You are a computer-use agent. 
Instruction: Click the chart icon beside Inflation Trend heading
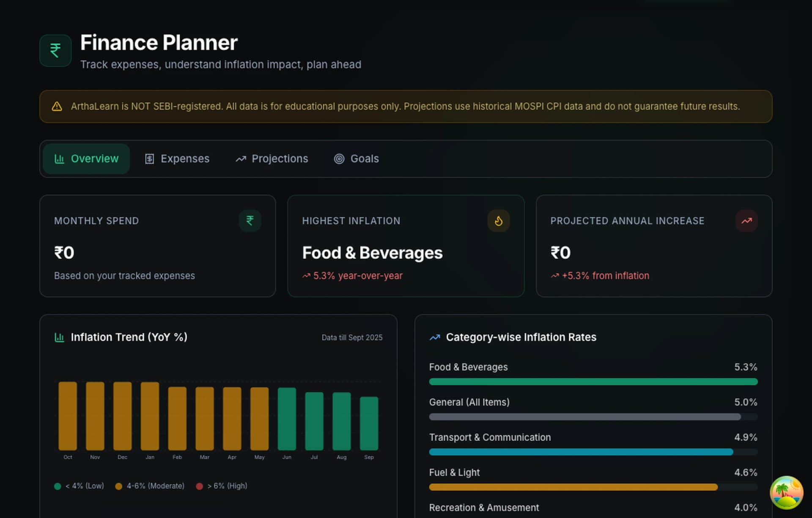pos(59,337)
